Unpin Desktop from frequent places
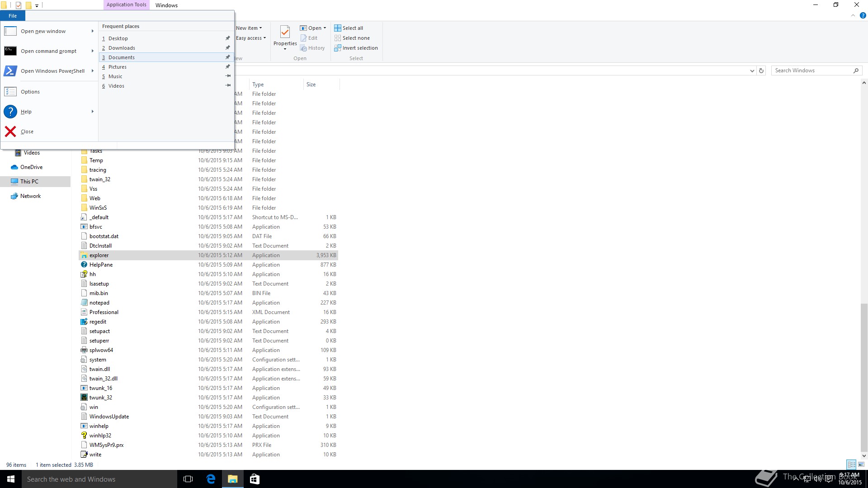 pyautogui.click(x=228, y=38)
